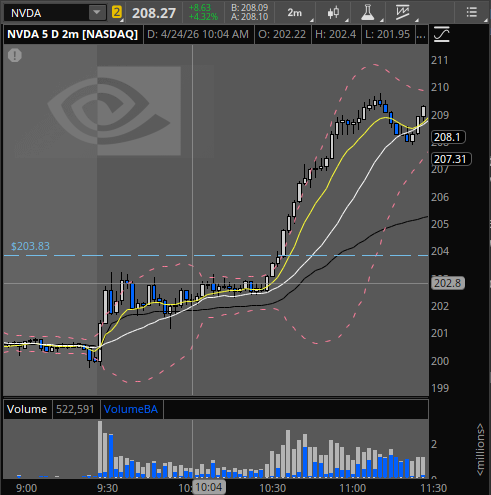Click the H: 202.4 high value
Viewport: 491px width, 495px height.
pos(335,34)
